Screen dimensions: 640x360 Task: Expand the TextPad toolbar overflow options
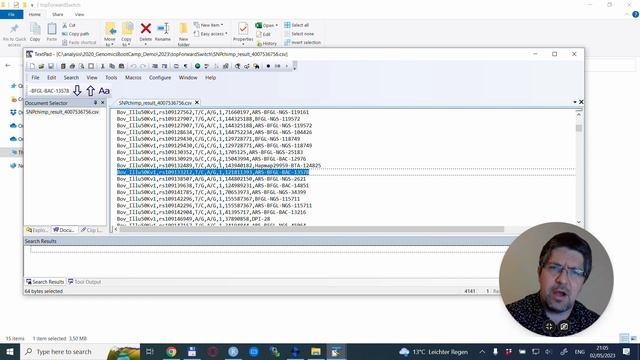coord(295,66)
